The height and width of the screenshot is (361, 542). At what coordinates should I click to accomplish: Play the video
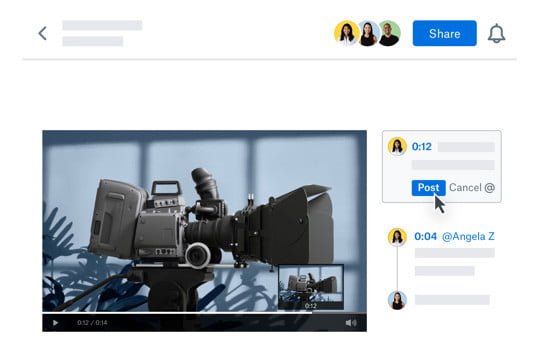55,323
